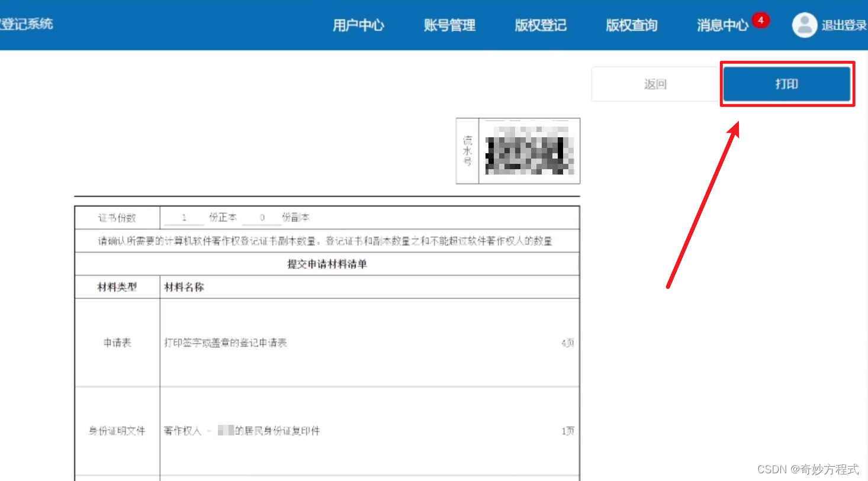This screenshot has width=868, height=481.
Task: Open 消息中心 messages
Action: [722, 25]
